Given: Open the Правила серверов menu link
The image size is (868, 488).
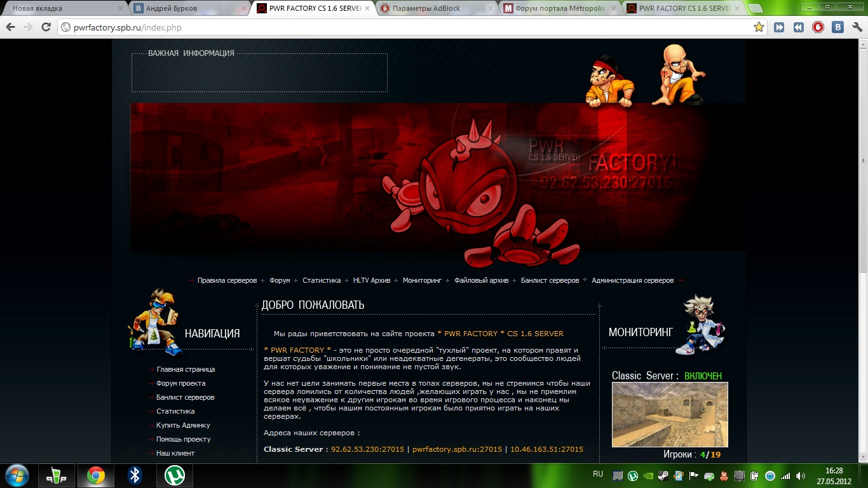Looking at the screenshot, I should [x=227, y=280].
